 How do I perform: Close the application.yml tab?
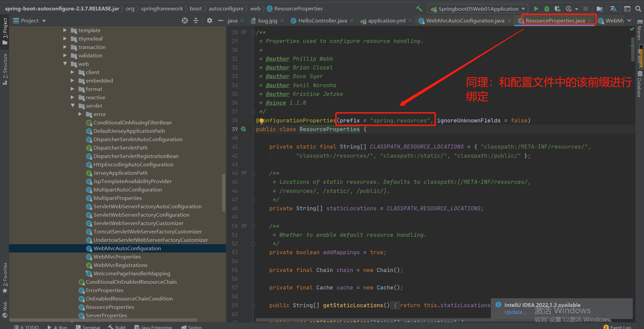pos(410,20)
